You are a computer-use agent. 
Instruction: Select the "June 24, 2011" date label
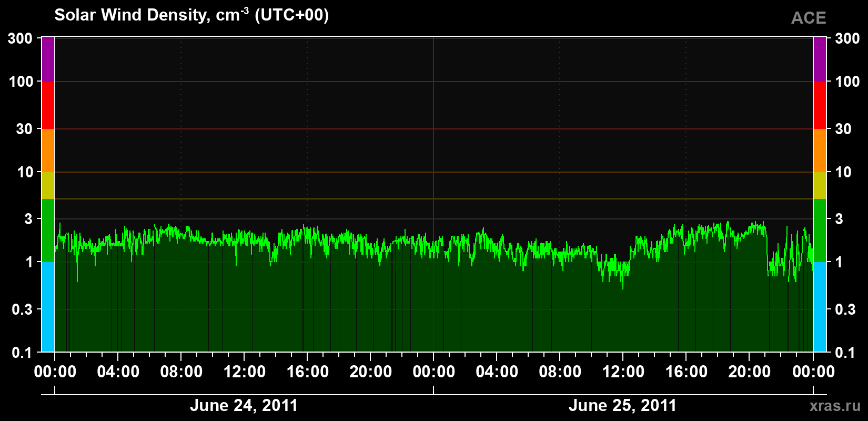click(x=244, y=405)
